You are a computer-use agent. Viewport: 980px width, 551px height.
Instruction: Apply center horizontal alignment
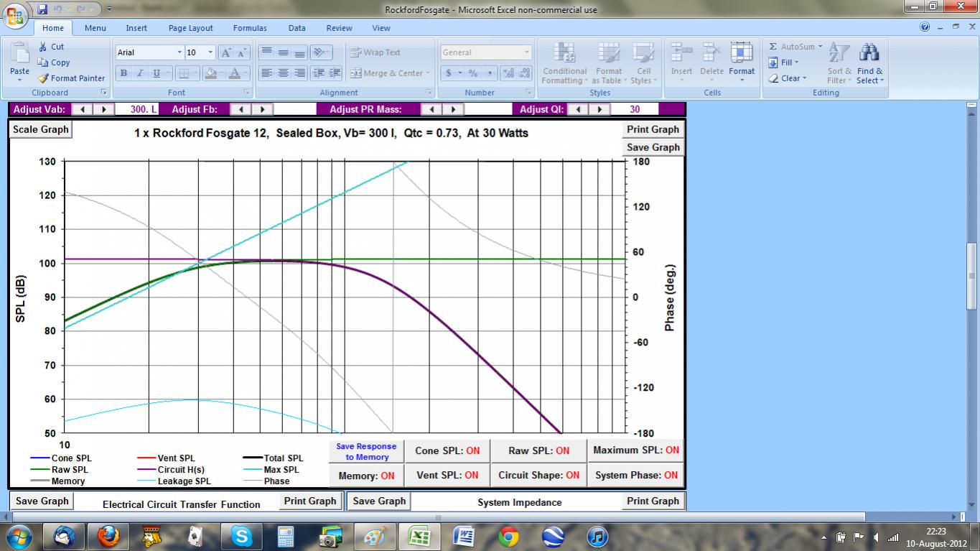(284, 73)
